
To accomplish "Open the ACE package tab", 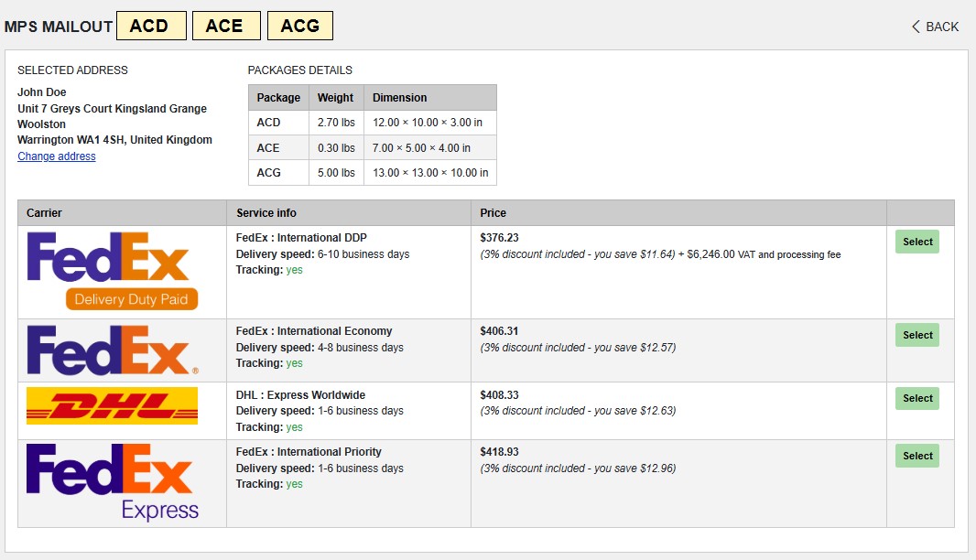I will (x=226, y=26).
